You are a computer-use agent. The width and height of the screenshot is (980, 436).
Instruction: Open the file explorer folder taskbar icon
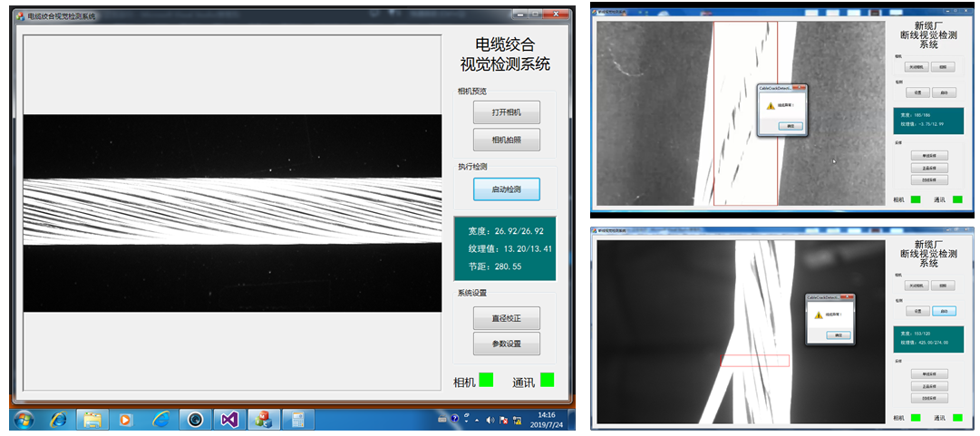click(x=92, y=420)
